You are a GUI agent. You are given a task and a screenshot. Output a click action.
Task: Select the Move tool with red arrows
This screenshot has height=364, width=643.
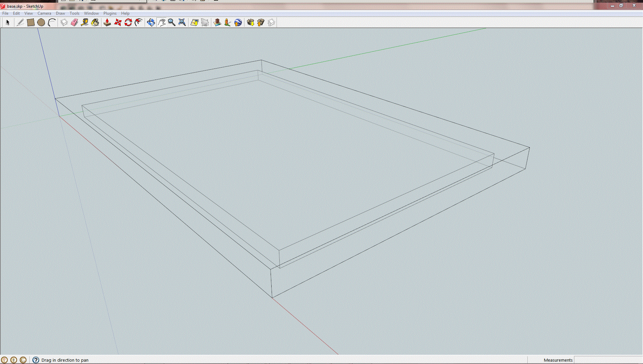(x=118, y=22)
